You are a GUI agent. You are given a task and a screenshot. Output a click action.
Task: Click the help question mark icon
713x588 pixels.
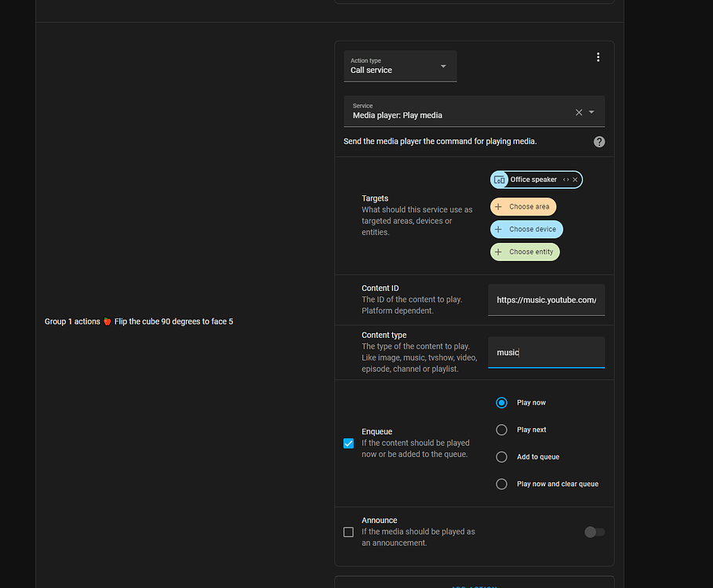point(598,141)
